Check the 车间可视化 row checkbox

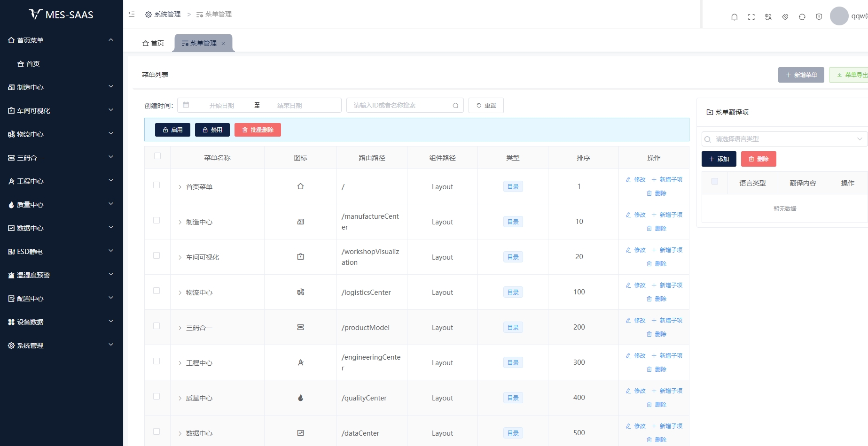pyautogui.click(x=156, y=255)
